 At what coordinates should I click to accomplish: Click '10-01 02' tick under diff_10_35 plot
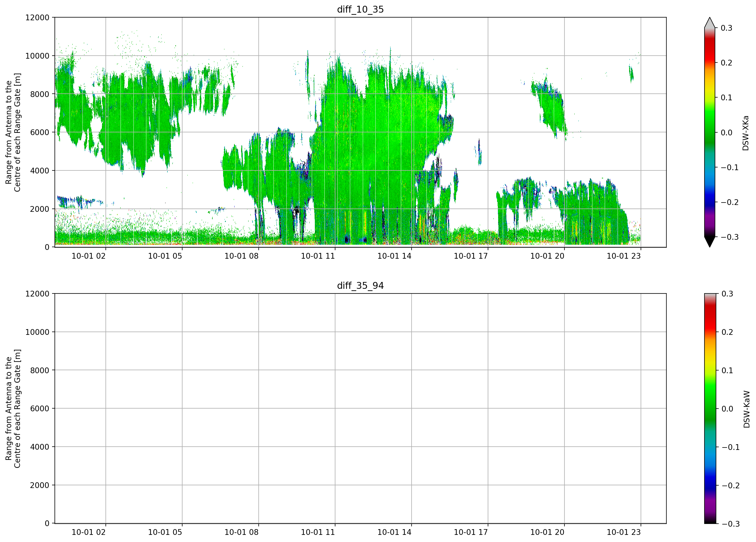[x=89, y=256]
